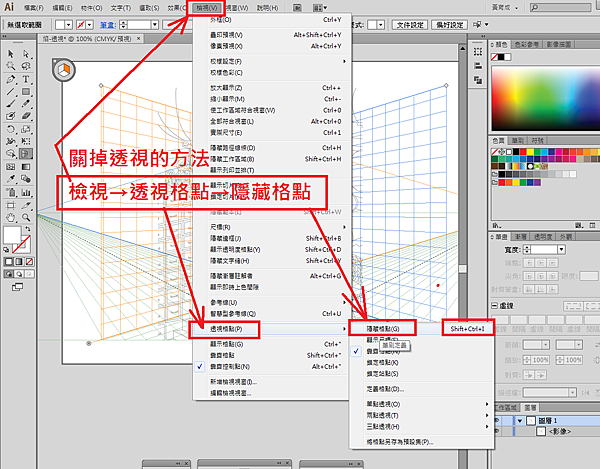Screen dimensions: 600x469
Task: Switch to 透明度 panel tab
Action: 543,237
